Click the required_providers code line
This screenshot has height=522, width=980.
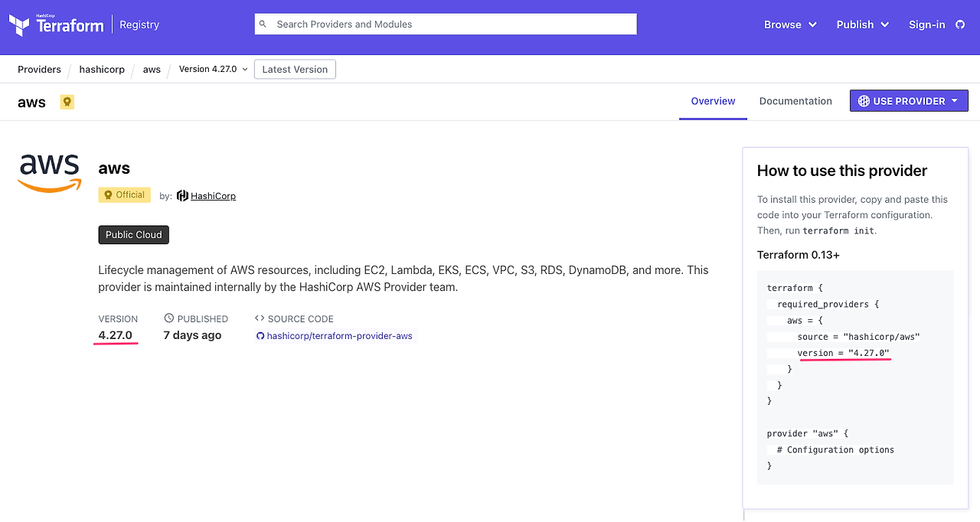[x=828, y=305]
